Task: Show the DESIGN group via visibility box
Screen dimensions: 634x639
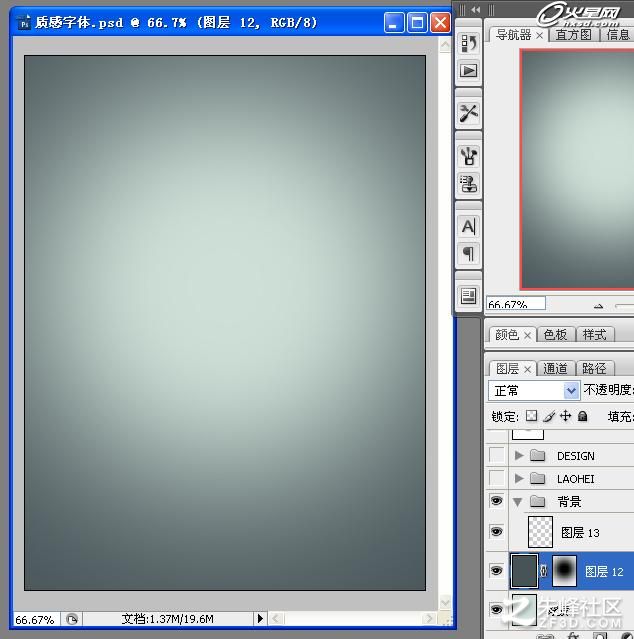Action: (497, 455)
